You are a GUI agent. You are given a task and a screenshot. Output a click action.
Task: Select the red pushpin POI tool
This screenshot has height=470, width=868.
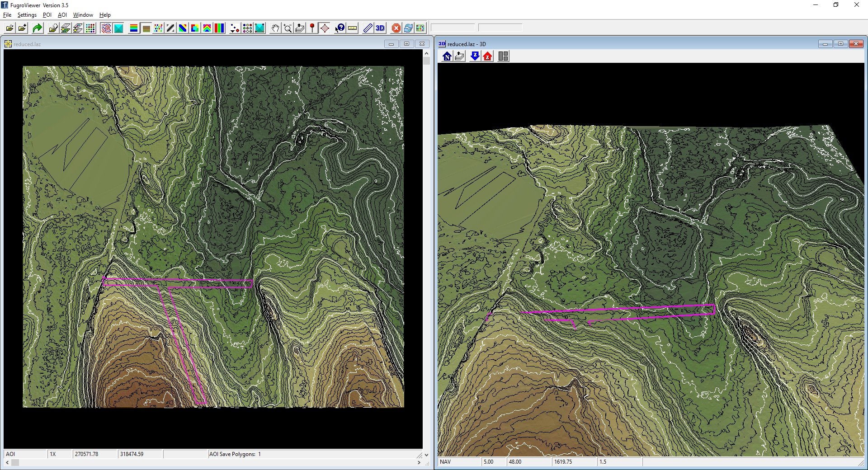[x=312, y=28]
